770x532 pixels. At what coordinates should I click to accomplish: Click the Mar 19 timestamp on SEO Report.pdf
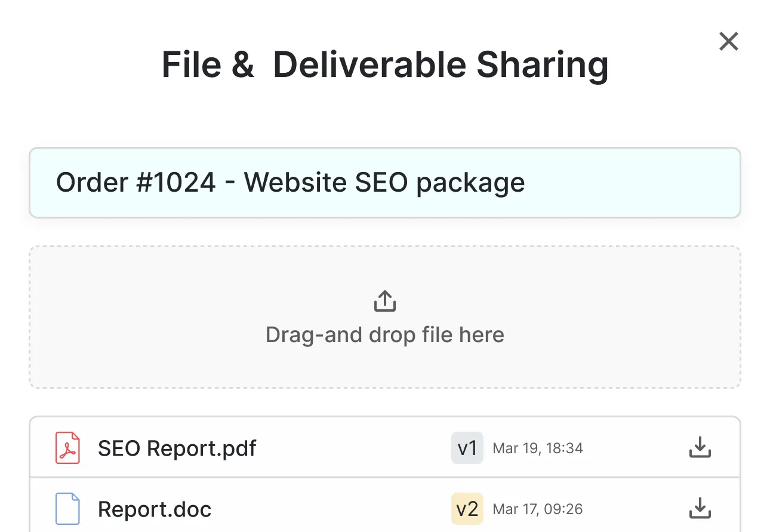[537, 448]
